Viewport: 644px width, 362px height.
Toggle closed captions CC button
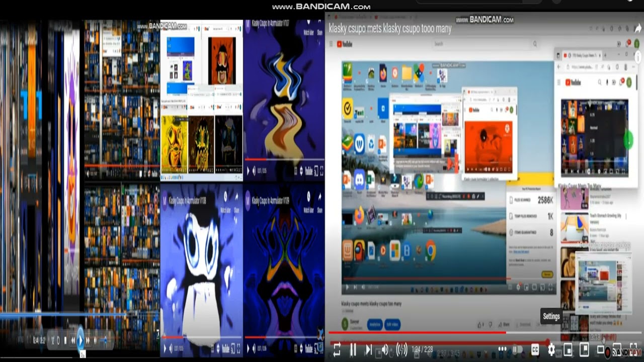click(x=535, y=349)
